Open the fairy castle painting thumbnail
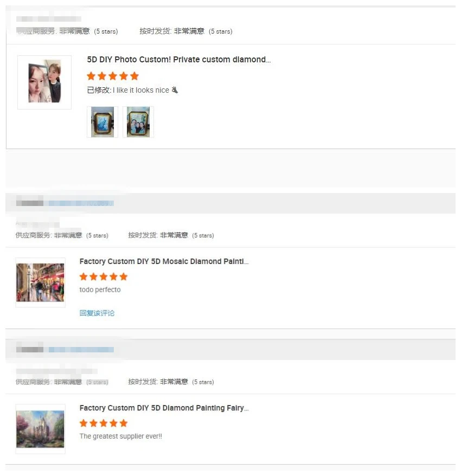The width and height of the screenshot is (461, 476). point(40,429)
